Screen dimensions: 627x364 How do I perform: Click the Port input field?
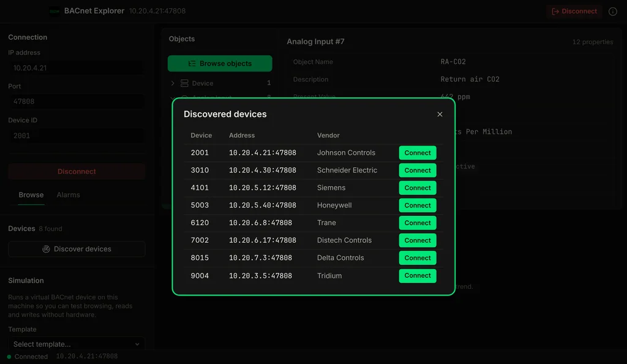pyautogui.click(x=77, y=102)
